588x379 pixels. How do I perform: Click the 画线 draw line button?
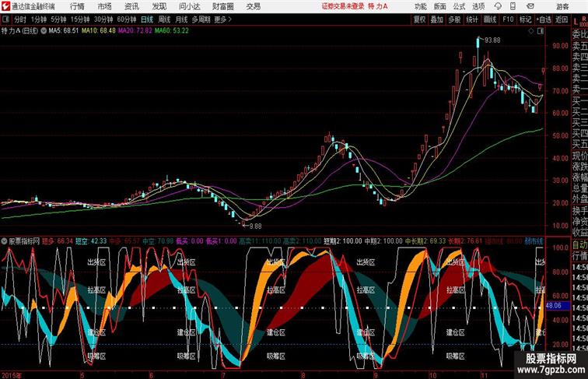(490, 19)
